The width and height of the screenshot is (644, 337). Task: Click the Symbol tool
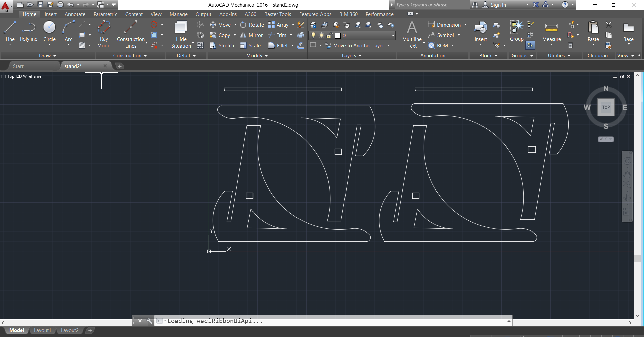pos(441,35)
